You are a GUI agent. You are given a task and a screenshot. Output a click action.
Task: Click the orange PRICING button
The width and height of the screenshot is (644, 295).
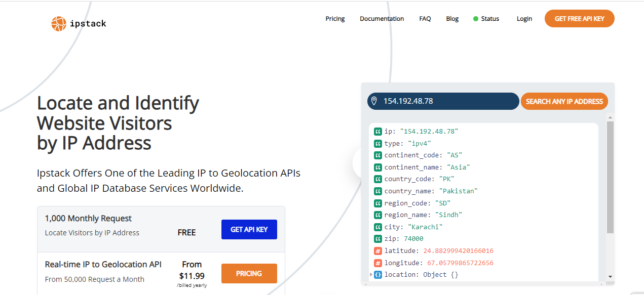(249, 273)
